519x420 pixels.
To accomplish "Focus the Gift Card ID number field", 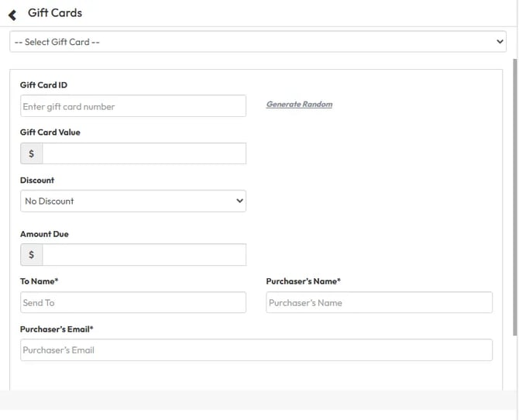I will (x=132, y=106).
